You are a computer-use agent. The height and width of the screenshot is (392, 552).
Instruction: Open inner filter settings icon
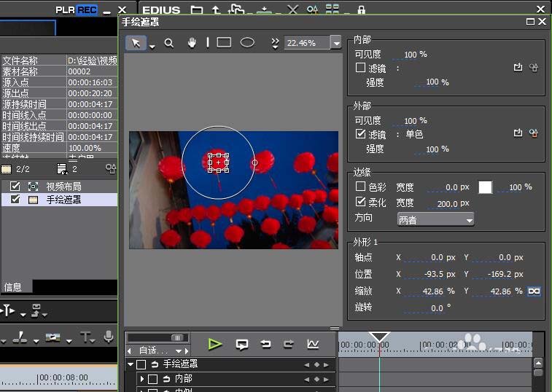pyautogui.click(x=534, y=67)
